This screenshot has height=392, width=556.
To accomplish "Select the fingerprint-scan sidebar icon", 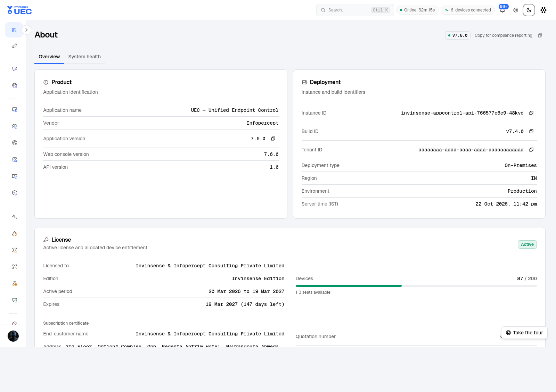I will (14, 85).
